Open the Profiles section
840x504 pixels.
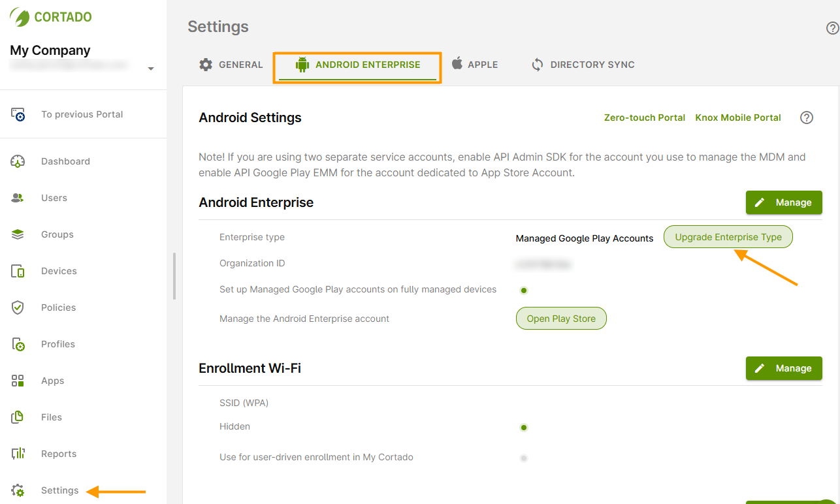point(58,344)
